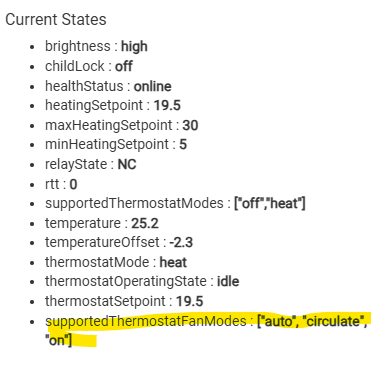Select the "circulate" fan mode text

[x=332, y=321]
